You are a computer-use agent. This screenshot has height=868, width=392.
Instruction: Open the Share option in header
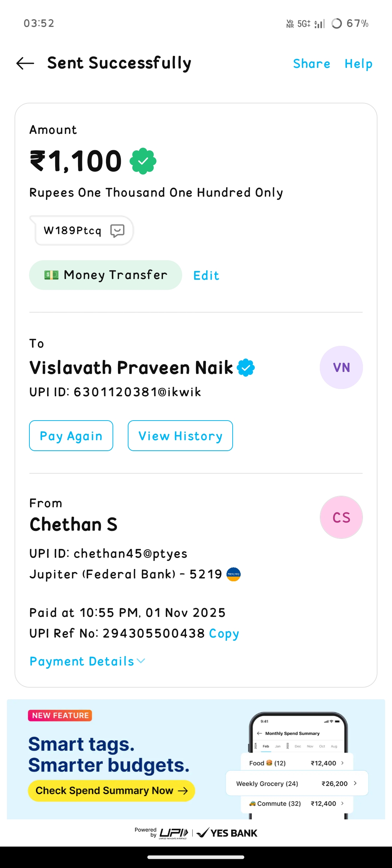pos(311,64)
